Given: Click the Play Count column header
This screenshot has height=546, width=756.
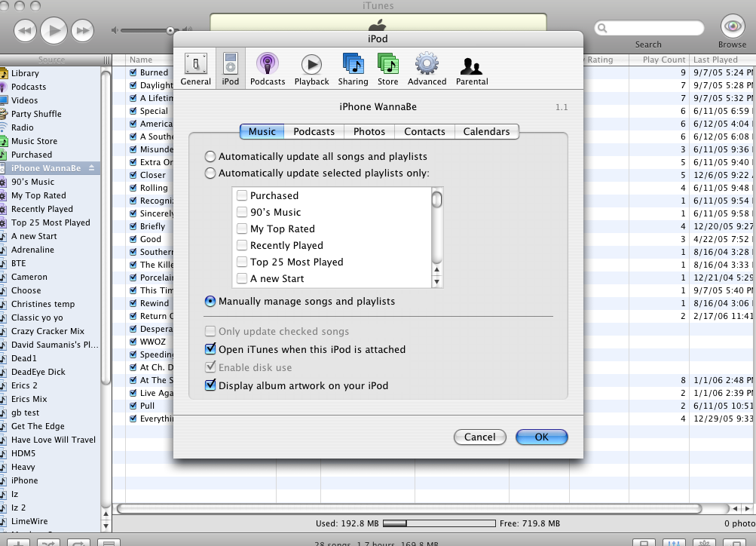Looking at the screenshot, I should click(x=659, y=60).
